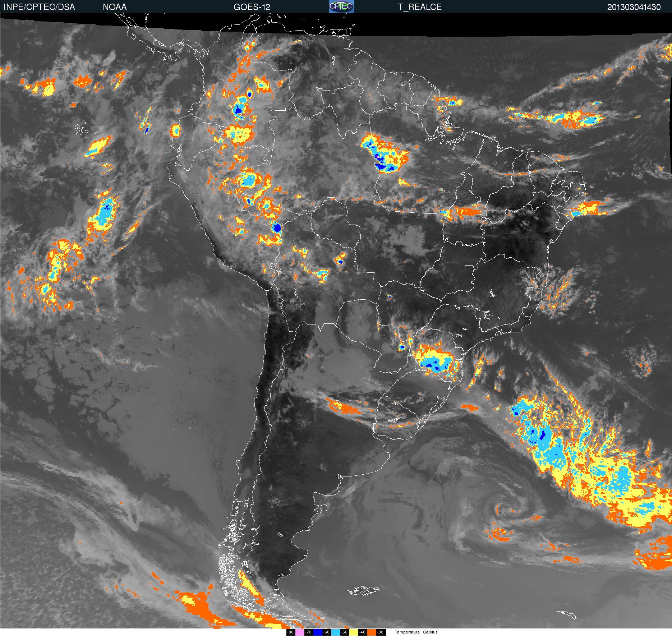Select the INPE/CPTEC/DSA header label
Image resolution: width=672 pixels, height=636 pixels.
click(x=39, y=7)
